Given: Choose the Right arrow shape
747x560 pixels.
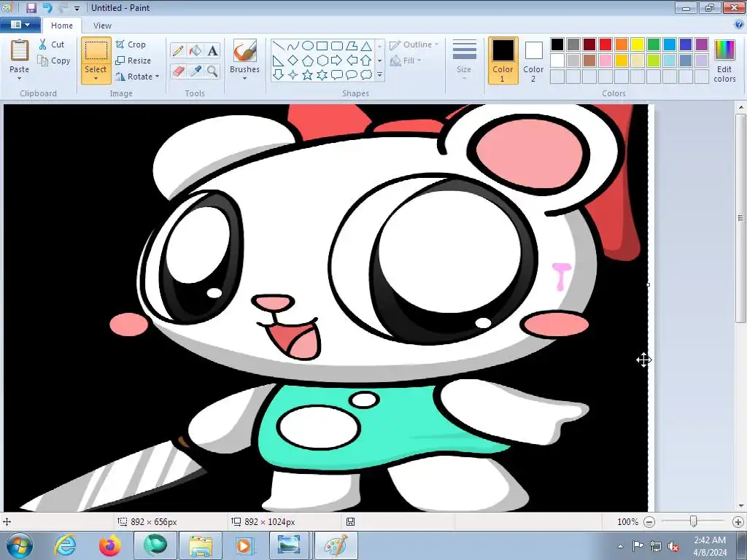Looking at the screenshot, I should point(337,61).
